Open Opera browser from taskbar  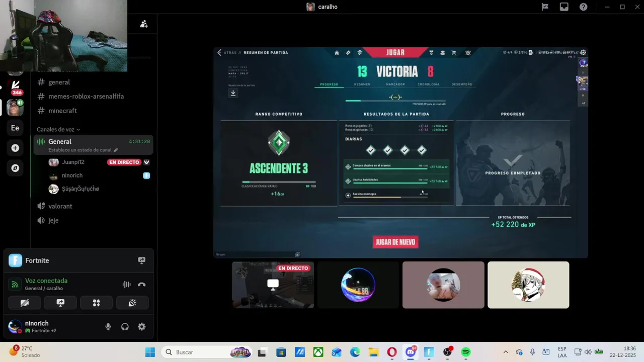click(x=392, y=352)
